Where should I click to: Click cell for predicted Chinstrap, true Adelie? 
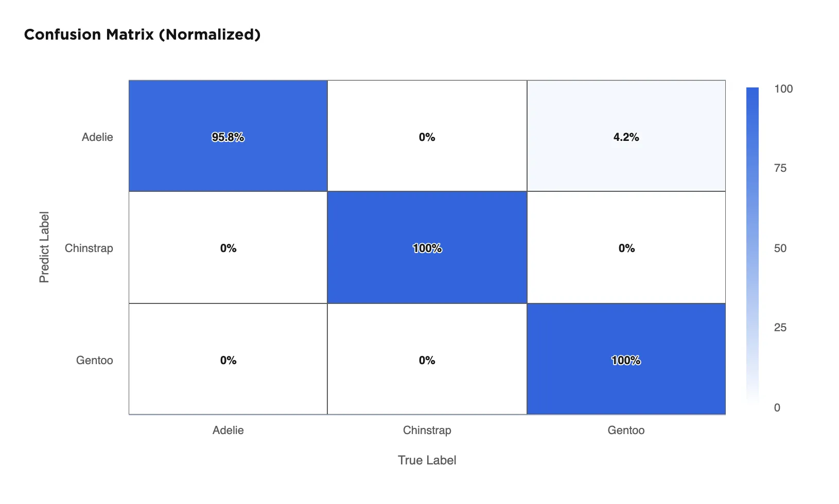tap(228, 248)
